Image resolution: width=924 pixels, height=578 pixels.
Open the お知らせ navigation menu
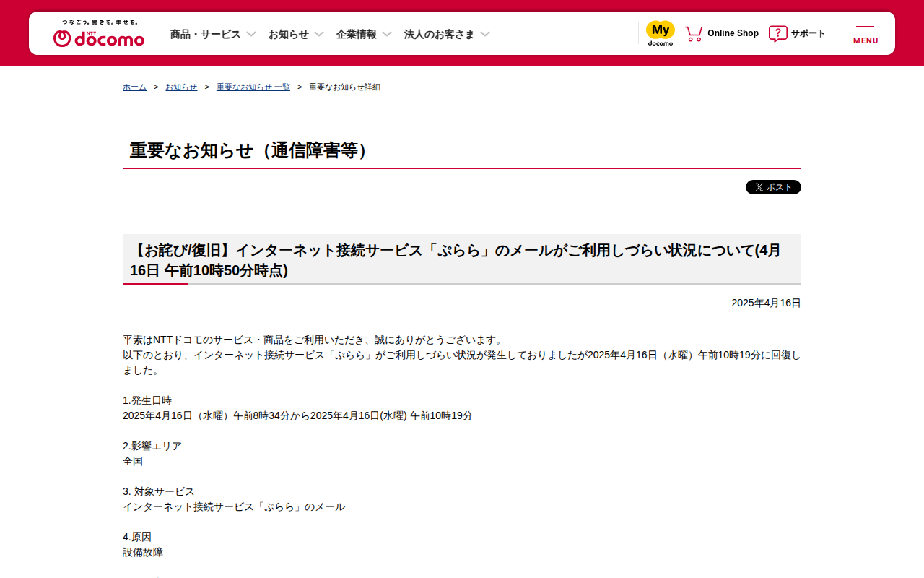click(x=289, y=34)
